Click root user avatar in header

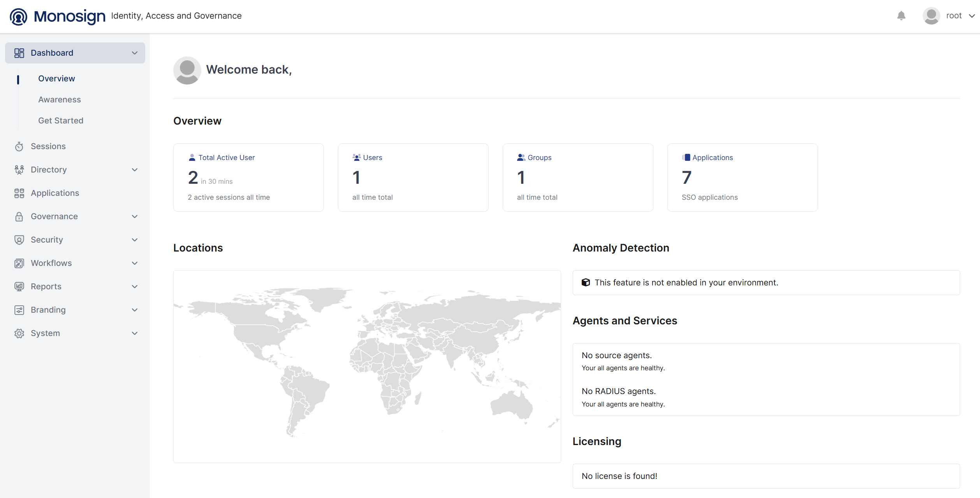click(931, 16)
